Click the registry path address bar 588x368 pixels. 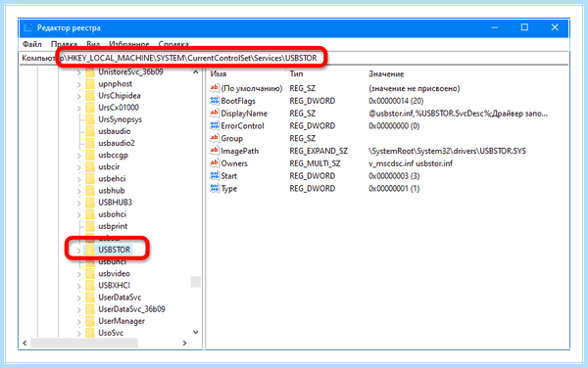coord(294,58)
